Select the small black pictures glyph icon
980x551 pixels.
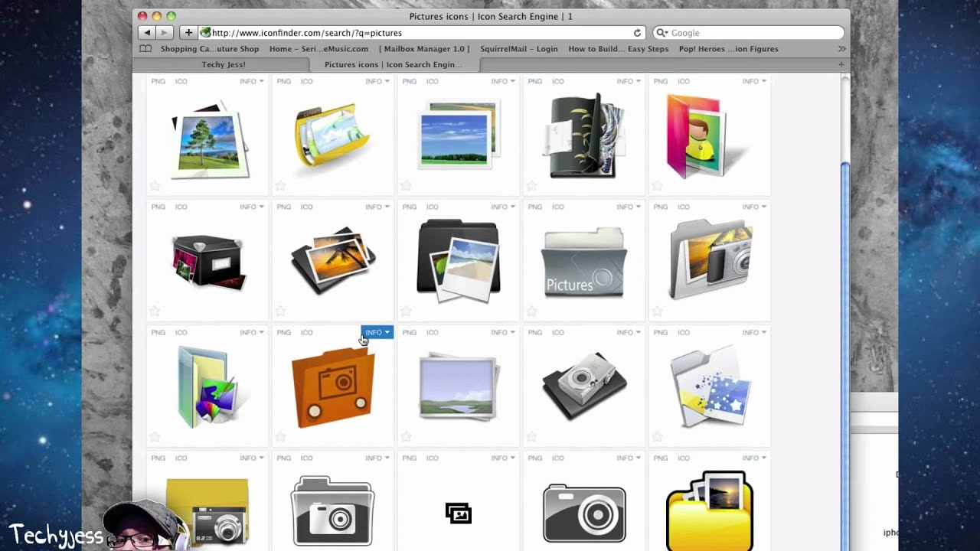[459, 513]
